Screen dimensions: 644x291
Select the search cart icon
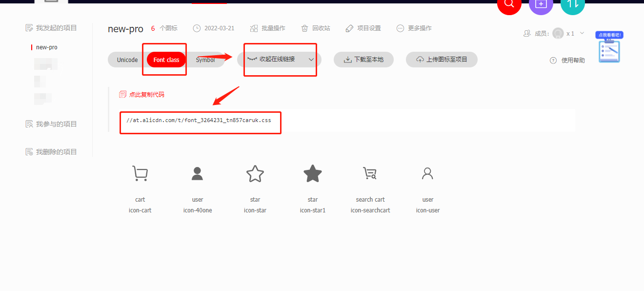click(370, 173)
